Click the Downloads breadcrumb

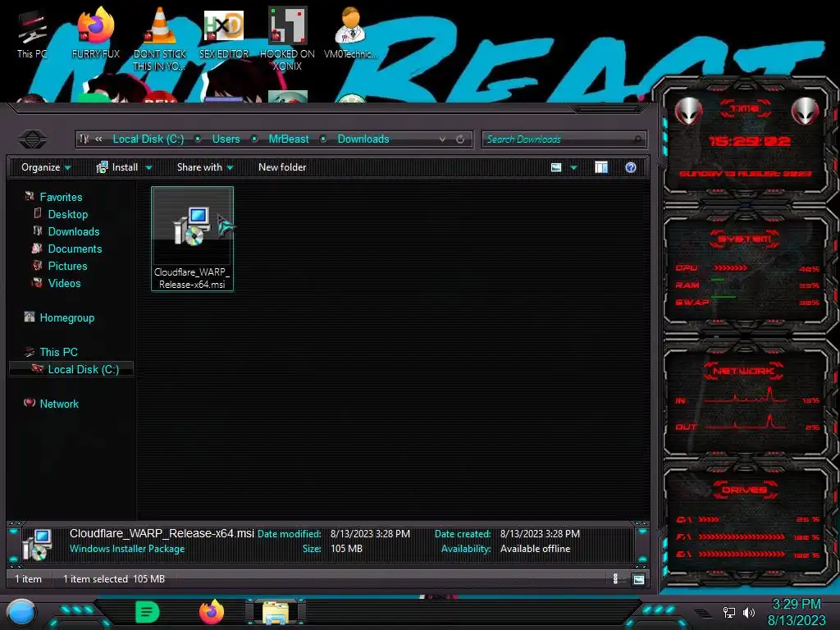(x=363, y=139)
